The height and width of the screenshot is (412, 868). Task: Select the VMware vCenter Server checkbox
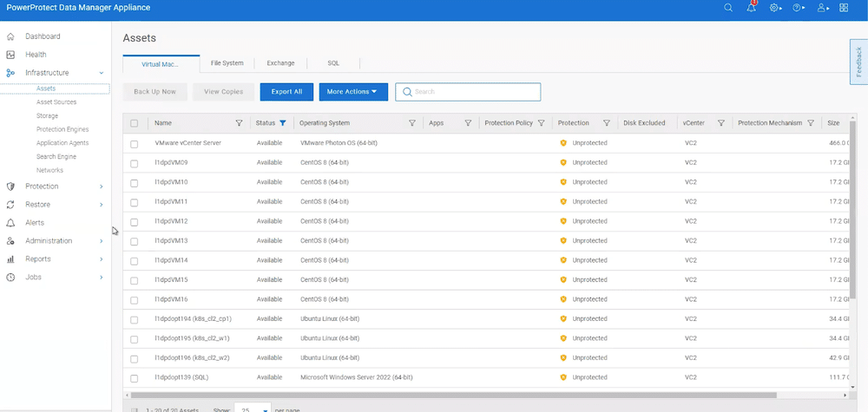point(134,144)
